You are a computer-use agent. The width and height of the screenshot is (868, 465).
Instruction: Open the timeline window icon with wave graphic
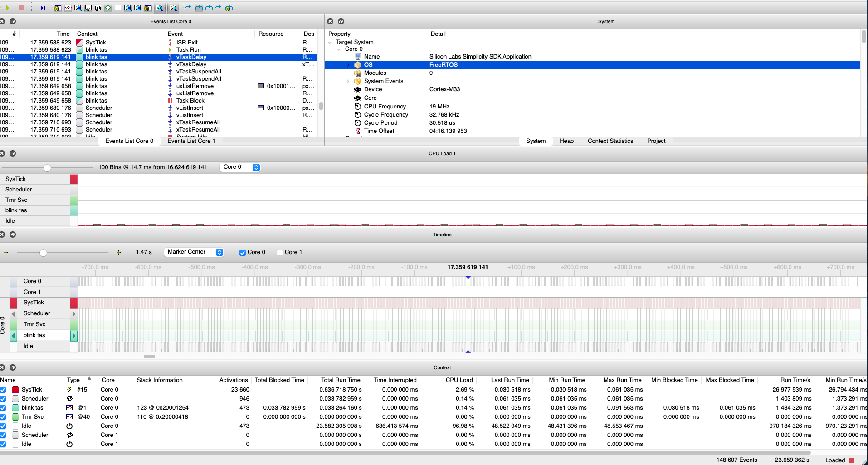[x=68, y=8]
